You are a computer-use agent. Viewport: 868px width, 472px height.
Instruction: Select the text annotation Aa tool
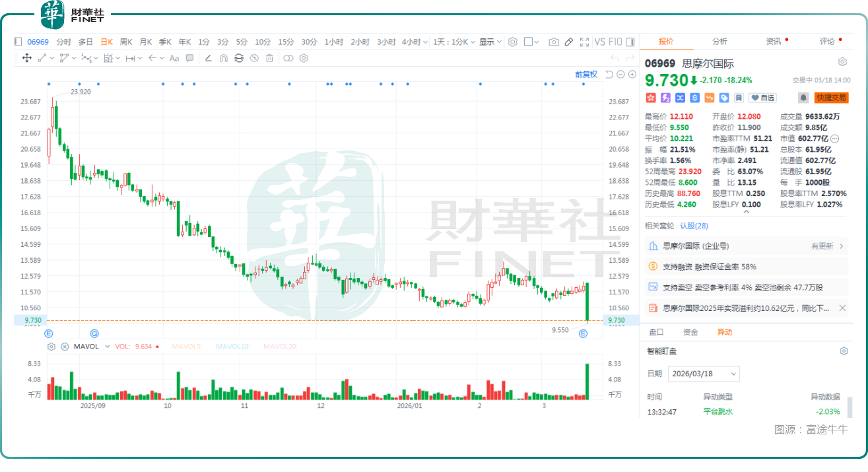(174, 58)
